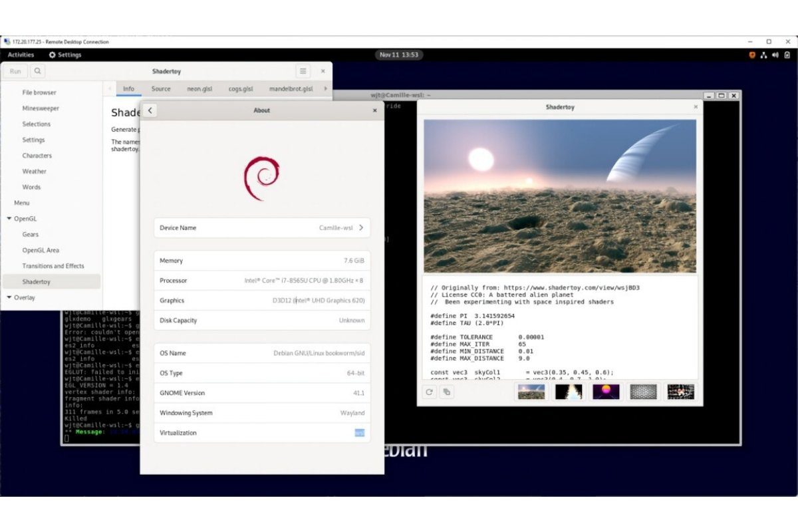Image resolution: width=798 pixels, height=532 pixels.
Task: Click the search icon in GTK Demo window
Action: point(37,71)
